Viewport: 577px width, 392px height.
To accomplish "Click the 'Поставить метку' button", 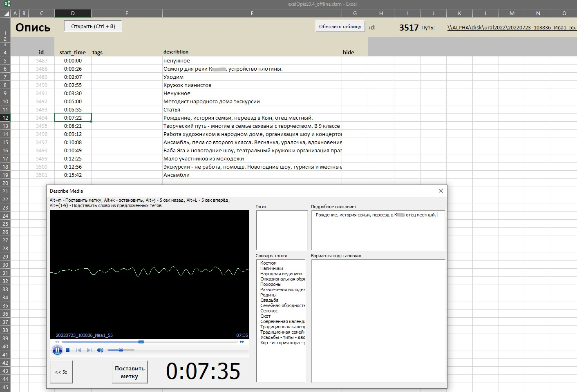I will pyautogui.click(x=130, y=372).
